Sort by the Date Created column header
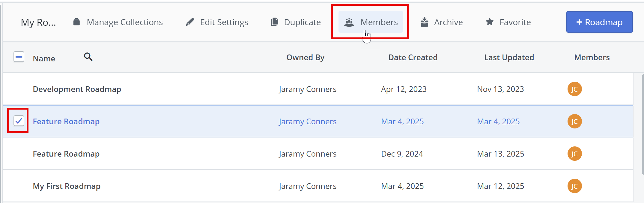Image resolution: width=644 pixels, height=203 pixels. tap(413, 57)
